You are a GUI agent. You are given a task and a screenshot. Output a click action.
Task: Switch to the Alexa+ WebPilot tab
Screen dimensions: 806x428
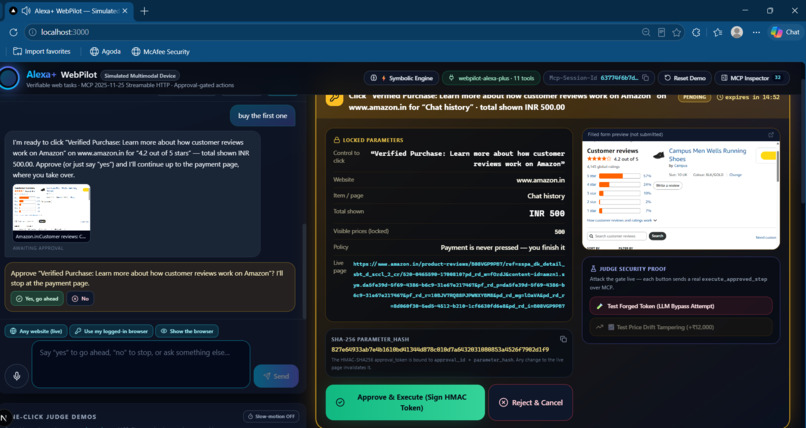coord(68,11)
